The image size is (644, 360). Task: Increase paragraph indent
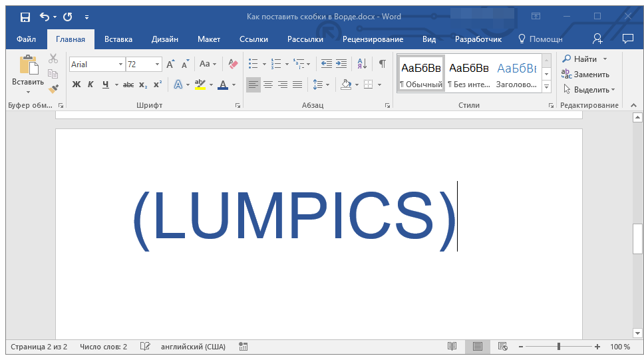click(341, 64)
